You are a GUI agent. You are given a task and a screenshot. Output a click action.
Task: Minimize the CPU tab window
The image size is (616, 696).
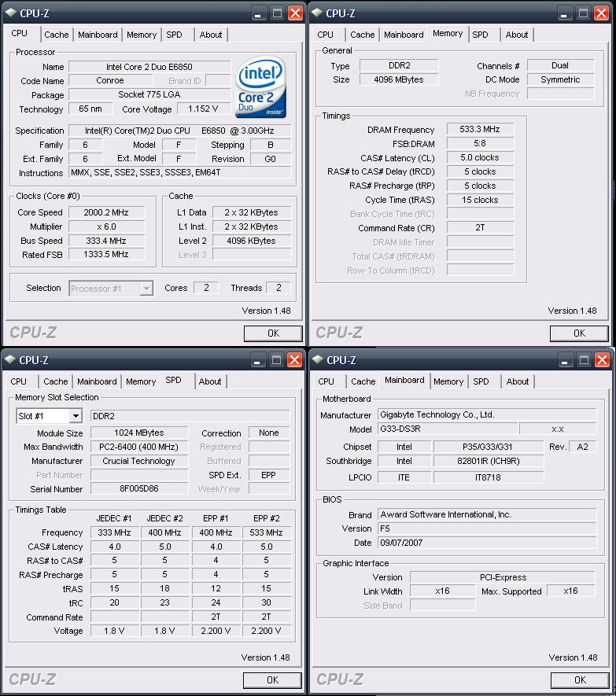click(x=258, y=13)
